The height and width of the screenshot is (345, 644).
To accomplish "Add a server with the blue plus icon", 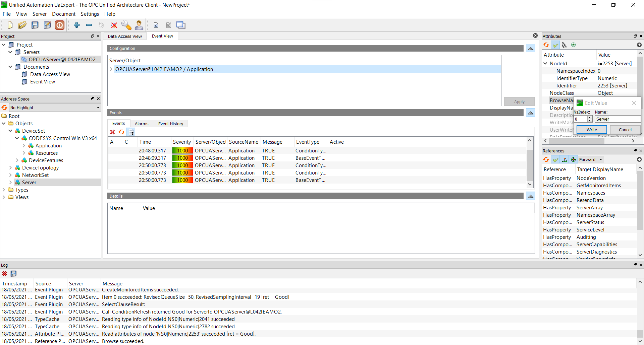I will [77, 25].
